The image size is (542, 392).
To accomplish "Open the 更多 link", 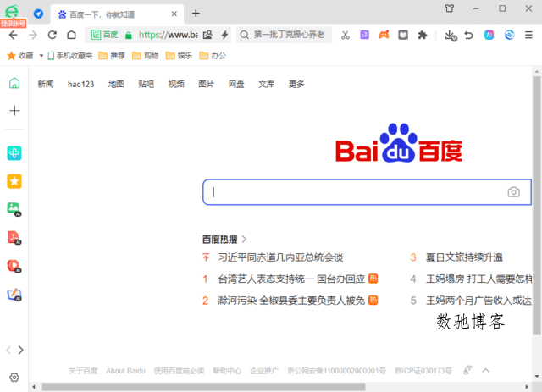I will [296, 84].
